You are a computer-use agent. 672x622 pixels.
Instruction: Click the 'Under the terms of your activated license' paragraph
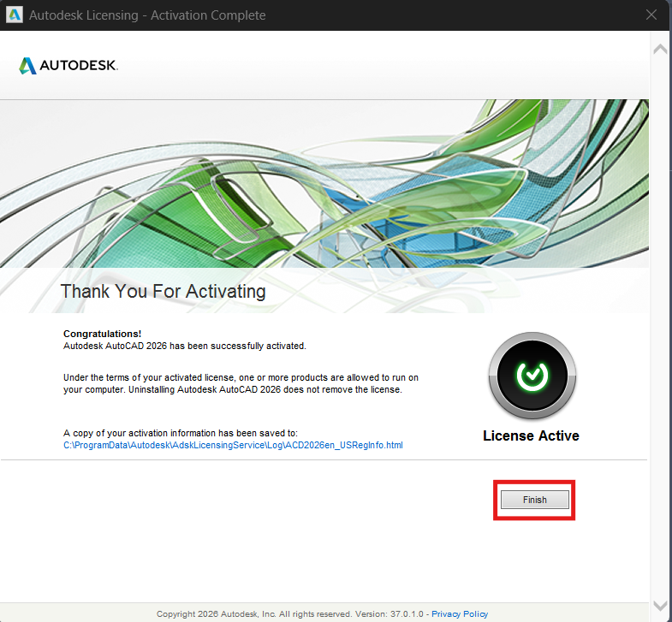(x=241, y=383)
